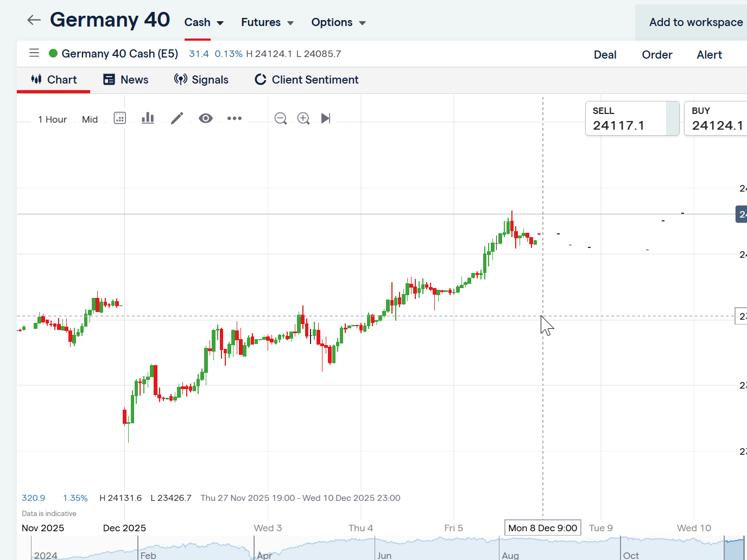Expand the Futures dropdown
The width and height of the screenshot is (747, 560).
point(267,23)
